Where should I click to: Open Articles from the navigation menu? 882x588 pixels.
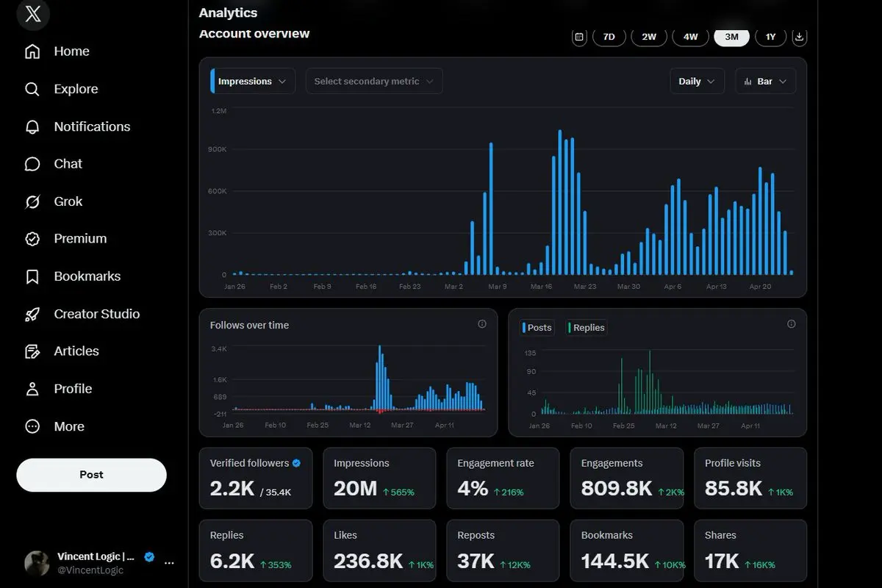76,351
